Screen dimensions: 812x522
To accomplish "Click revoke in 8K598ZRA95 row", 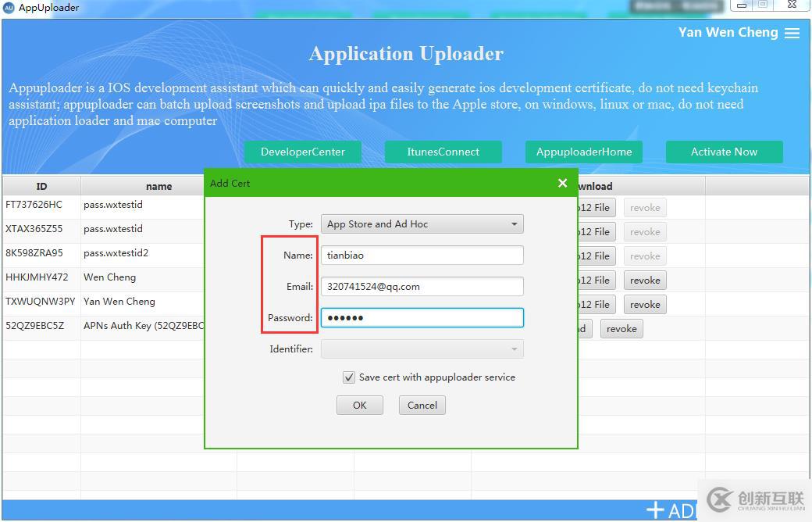I will [645, 256].
